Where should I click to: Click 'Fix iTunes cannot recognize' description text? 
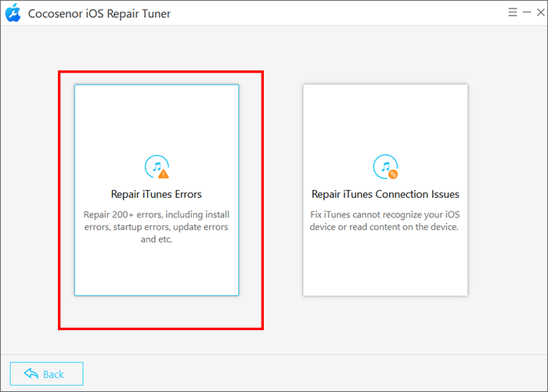pos(385,221)
